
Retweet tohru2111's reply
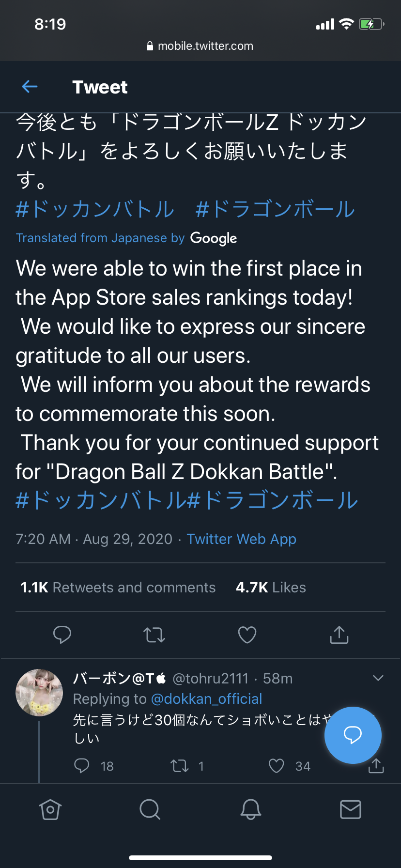click(180, 766)
